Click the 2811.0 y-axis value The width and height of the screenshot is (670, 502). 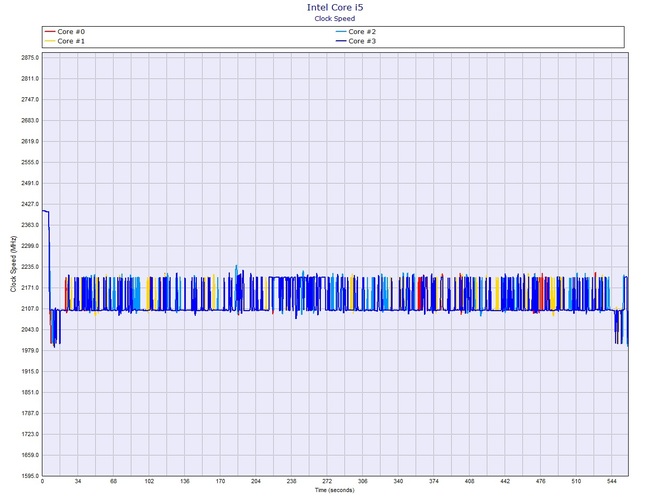[30, 79]
